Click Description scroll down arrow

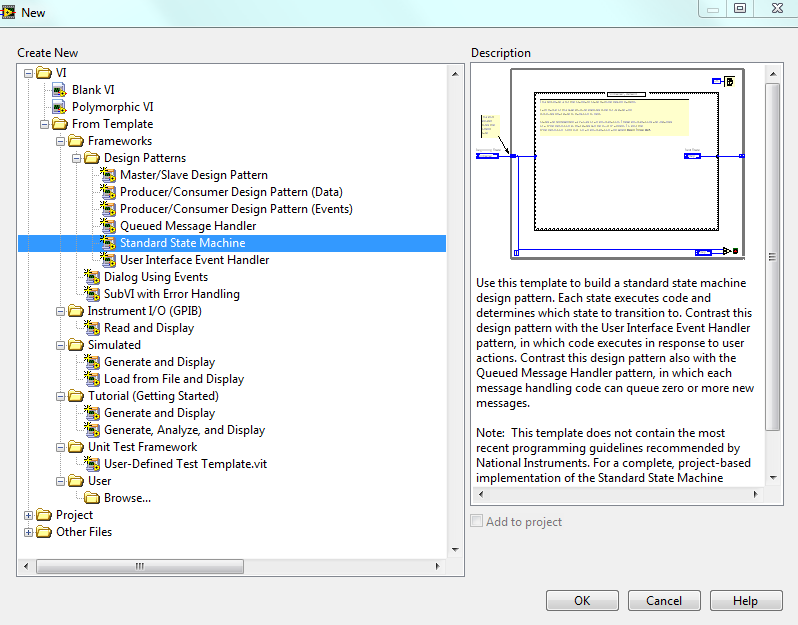click(x=773, y=478)
